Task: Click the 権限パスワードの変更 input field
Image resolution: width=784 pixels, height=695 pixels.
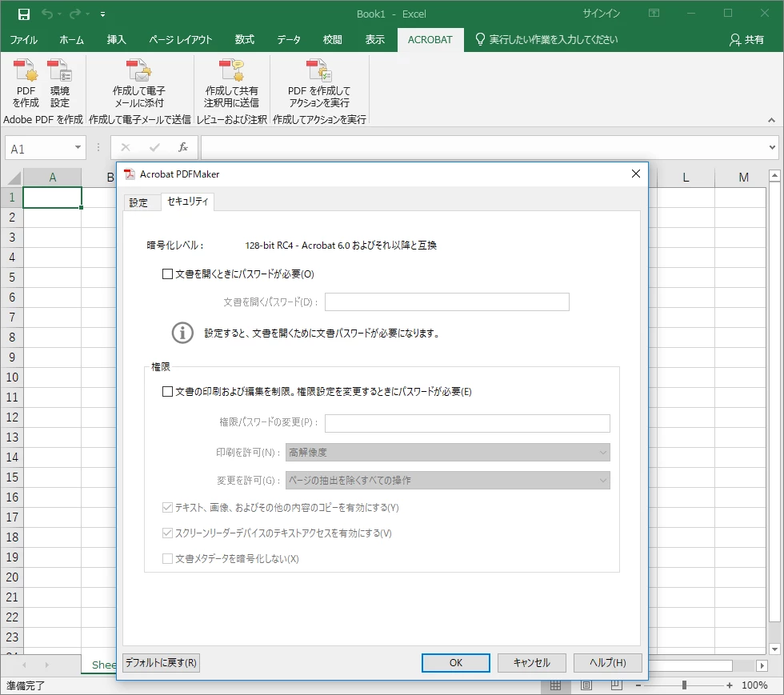Action: [467, 423]
